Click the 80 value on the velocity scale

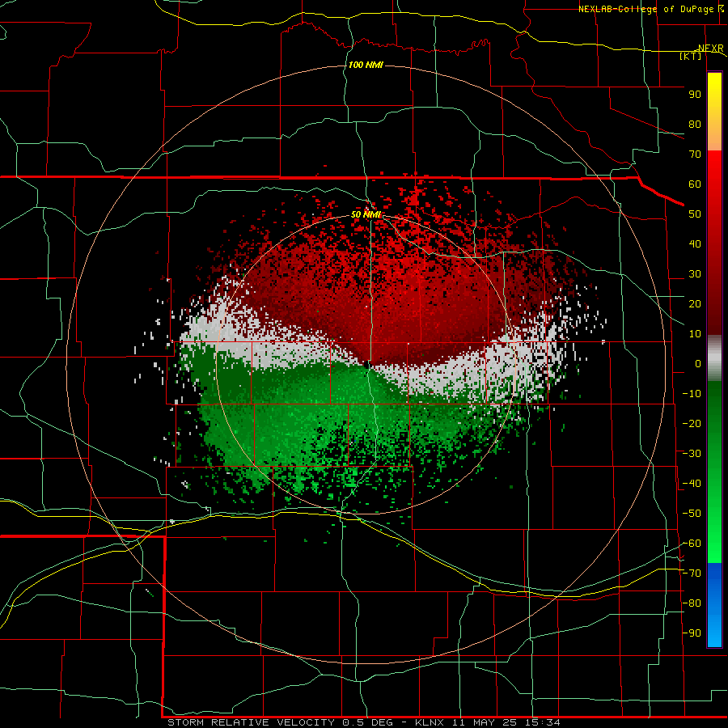pos(695,125)
